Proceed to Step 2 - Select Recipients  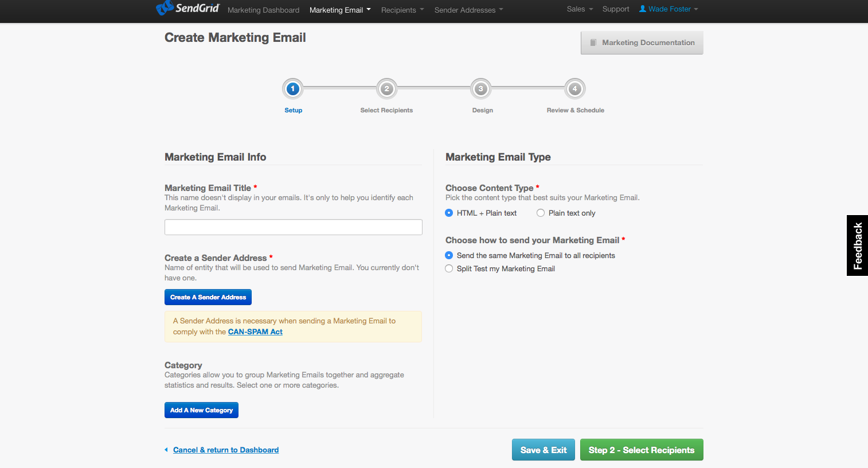coord(642,450)
